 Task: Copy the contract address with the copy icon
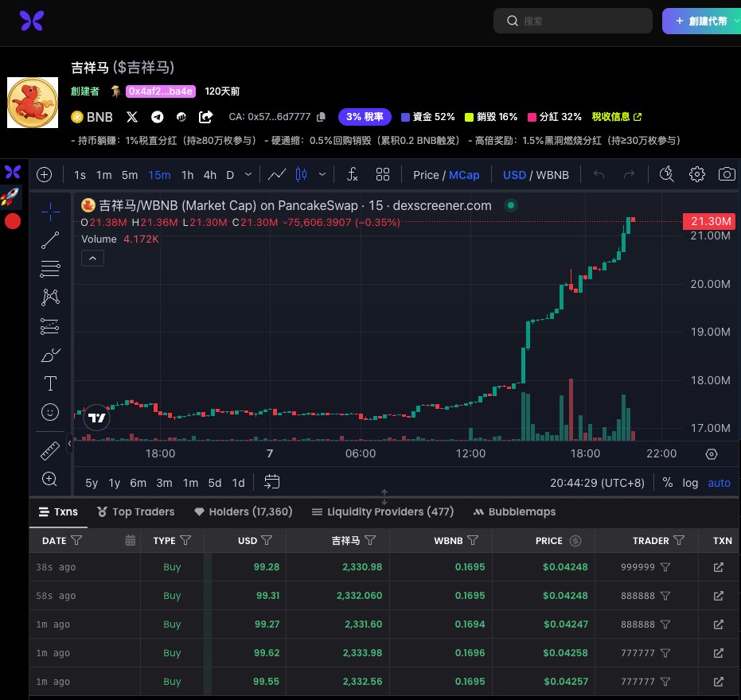[322, 117]
